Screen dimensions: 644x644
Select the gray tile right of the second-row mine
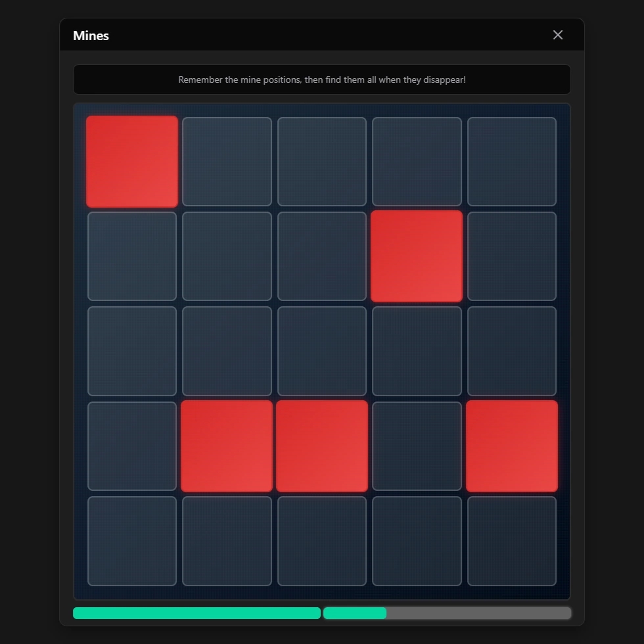(x=512, y=256)
